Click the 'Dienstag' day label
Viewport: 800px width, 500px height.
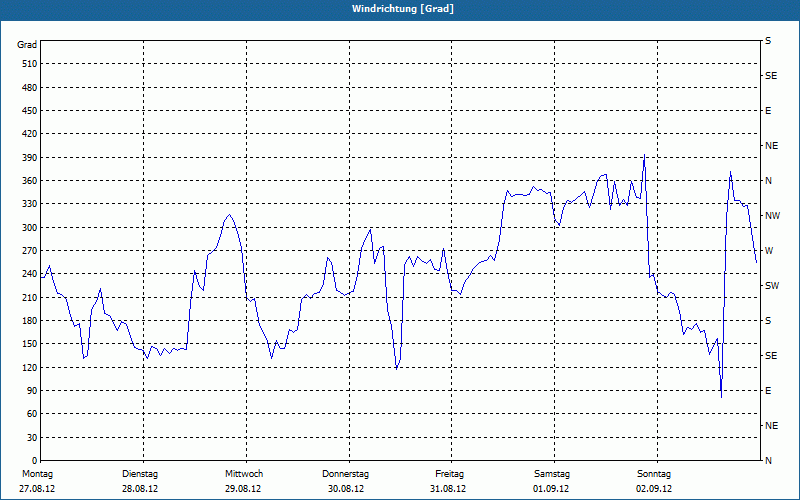140,474
